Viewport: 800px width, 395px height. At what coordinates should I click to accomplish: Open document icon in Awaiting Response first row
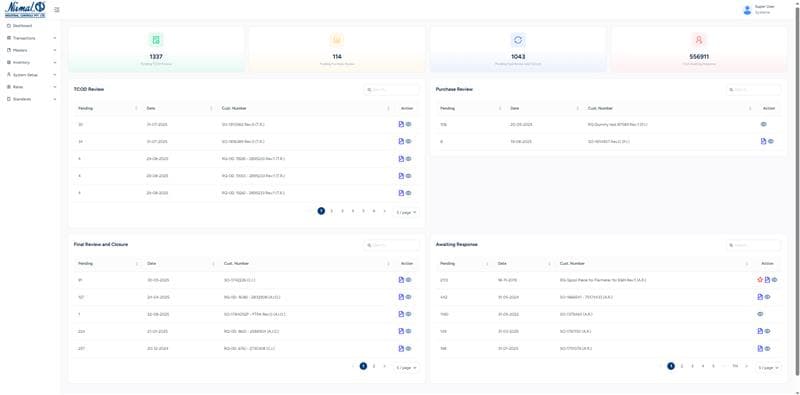(767, 280)
